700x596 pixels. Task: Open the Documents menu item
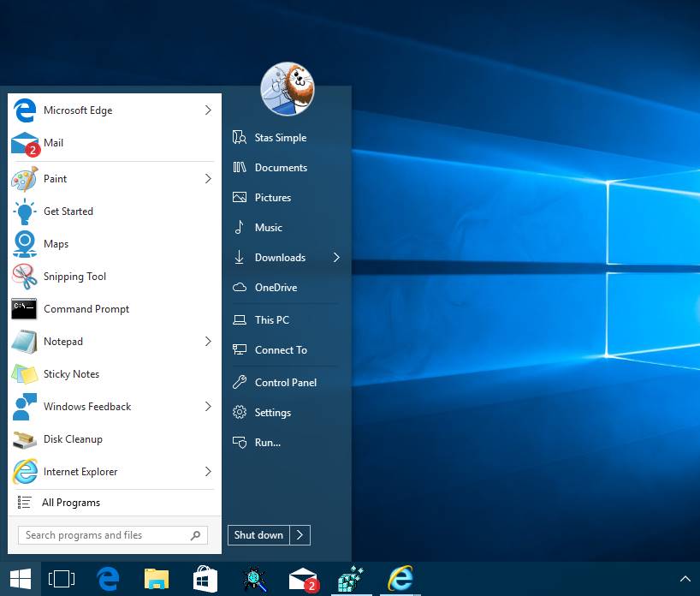pyautogui.click(x=286, y=168)
